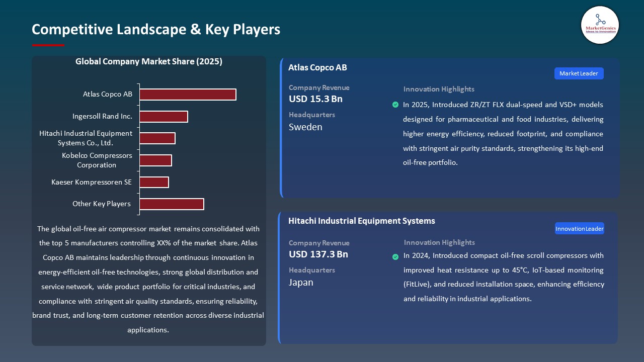
Task: Select the Kaeser Kompressoren SE chart bar
Action: click(154, 182)
